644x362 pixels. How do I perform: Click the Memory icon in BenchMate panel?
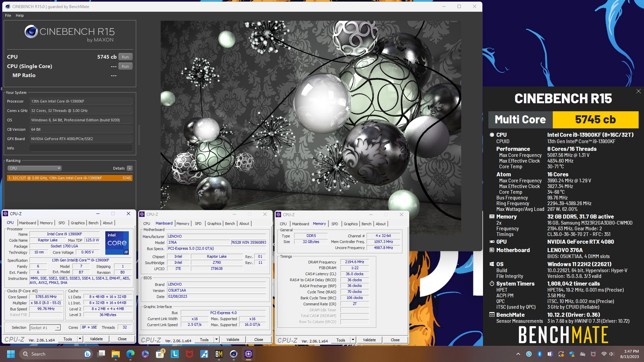[492, 217]
